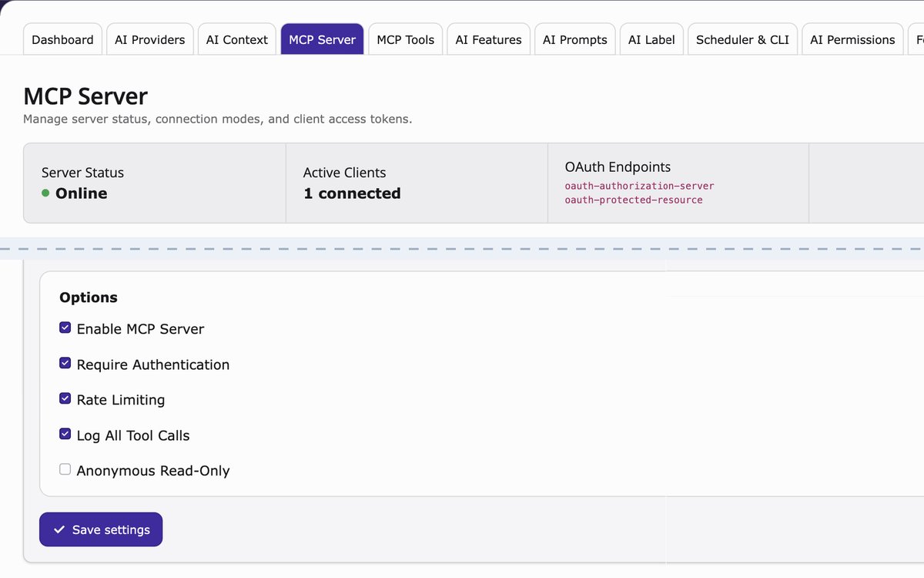The width and height of the screenshot is (924, 578).
Task: Open the AI Features tab
Action: pyautogui.click(x=488, y=39)
